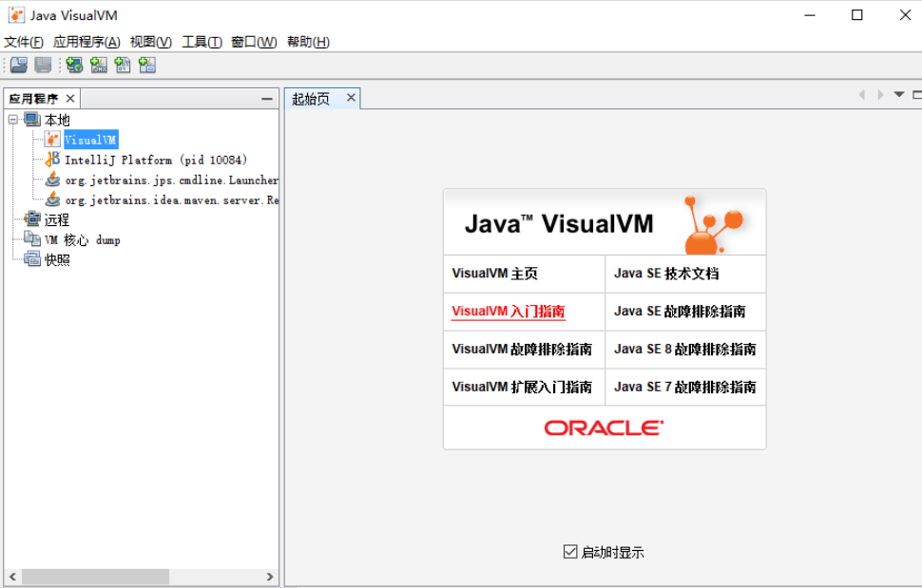The height and width of the screenshot is (588, 922).
Task: Open the tab list dropdown arrow
Action: [897, 95]
